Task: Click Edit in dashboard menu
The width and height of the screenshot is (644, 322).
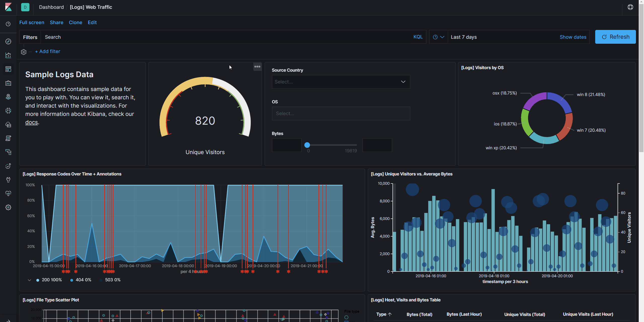Action: click(92, 22)
